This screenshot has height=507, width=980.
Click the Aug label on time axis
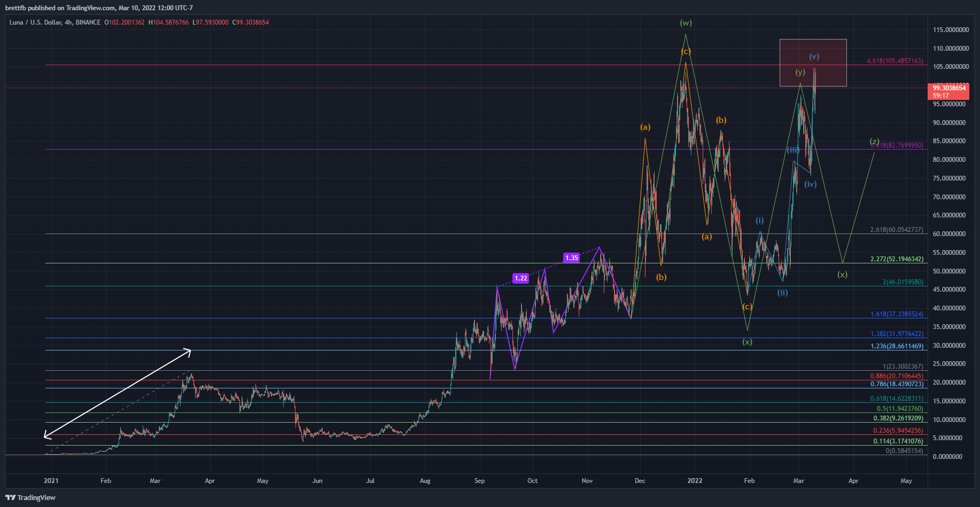425,481
